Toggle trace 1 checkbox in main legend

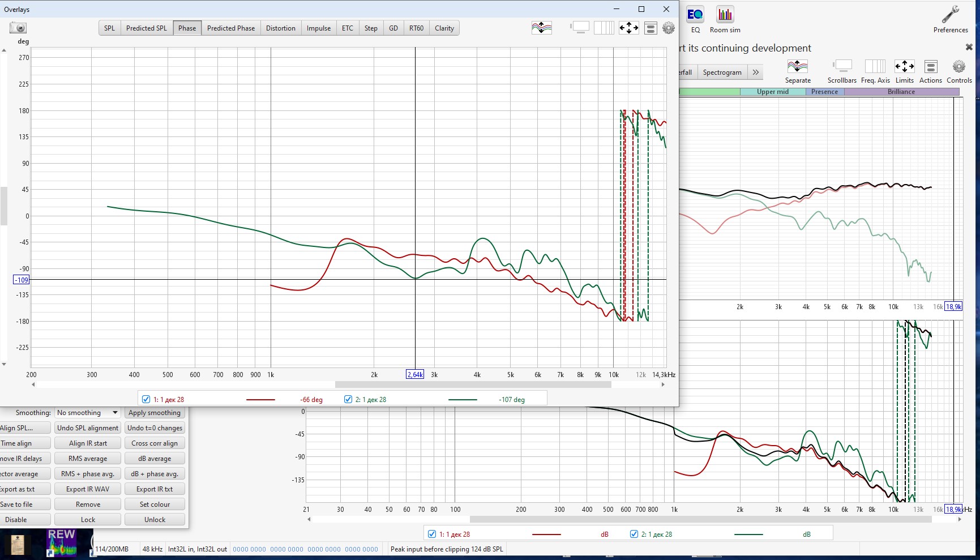[x=432, y=534]
